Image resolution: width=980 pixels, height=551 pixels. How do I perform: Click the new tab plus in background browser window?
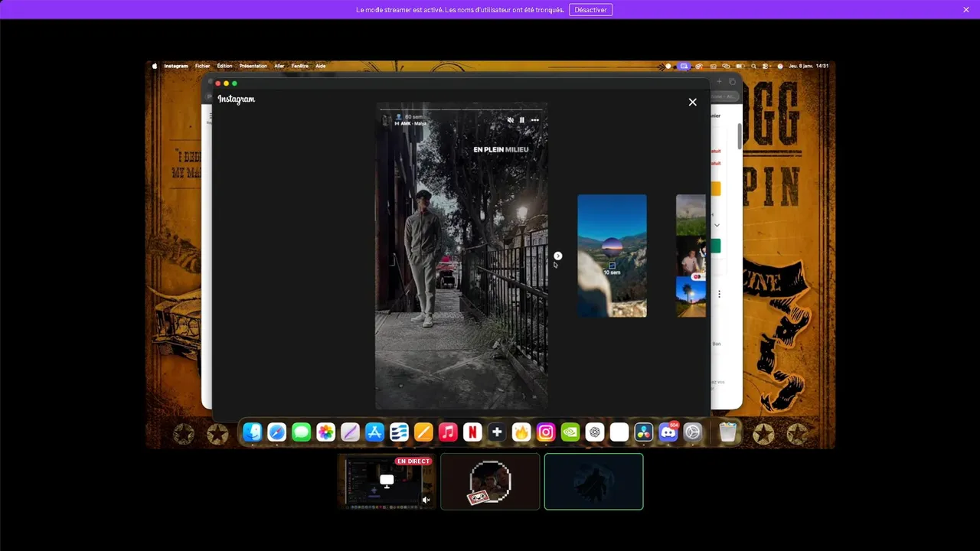click(x=719, y=81)
